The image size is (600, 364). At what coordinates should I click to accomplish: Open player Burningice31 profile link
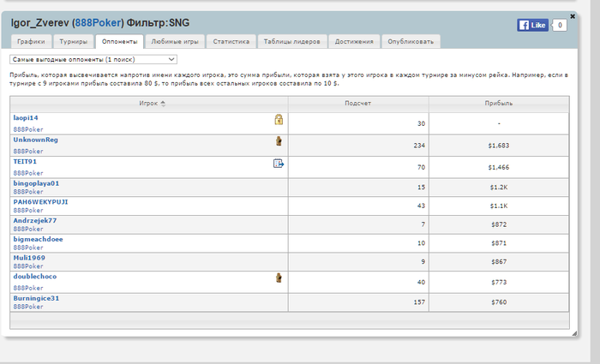36,298
